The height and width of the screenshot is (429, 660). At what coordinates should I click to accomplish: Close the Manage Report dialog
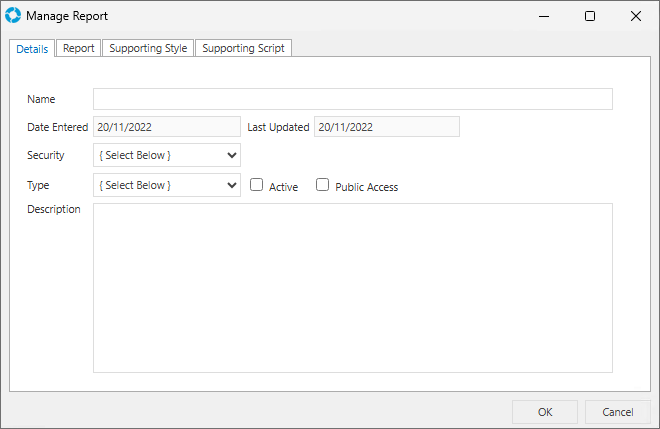[636, 16]
